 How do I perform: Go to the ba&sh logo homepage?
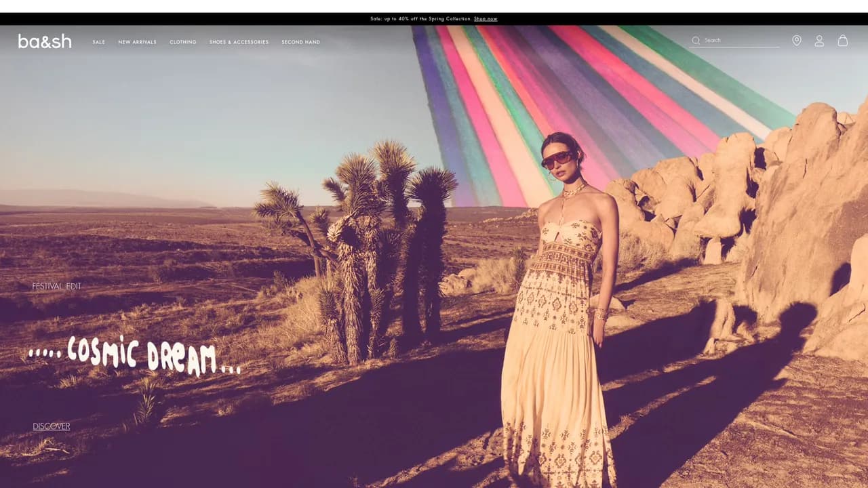[x=45, y=41]
